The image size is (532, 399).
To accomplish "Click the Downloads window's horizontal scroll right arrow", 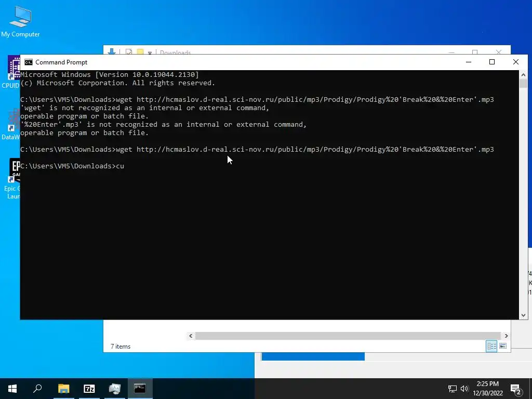I will pos(506,336).
